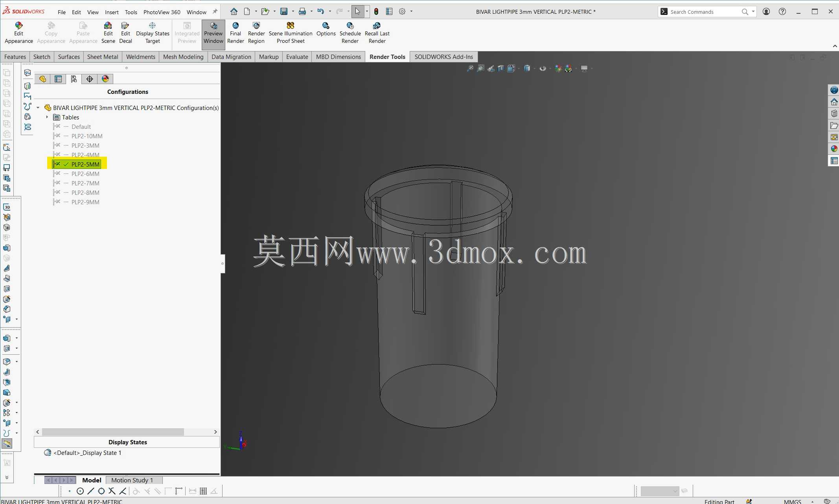Toggle Hide/Show Items eye icon
This screenshot has width=839, height=504.
(543, 68)
